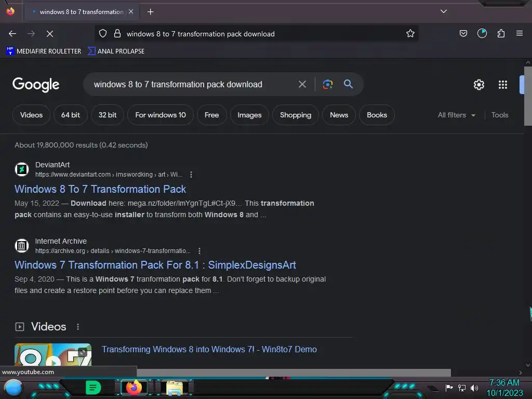532x399 pixels.
Task: Click the vertical page scrollbar thumb
Action: (x=528, y=96)
